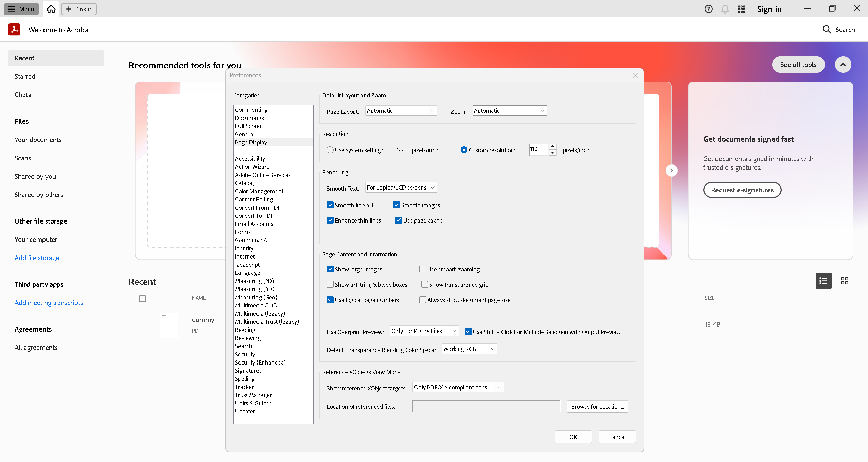Increase custom resolution with up arrow
This screenshot has height=462, width=868.
(x=552, y=146)
